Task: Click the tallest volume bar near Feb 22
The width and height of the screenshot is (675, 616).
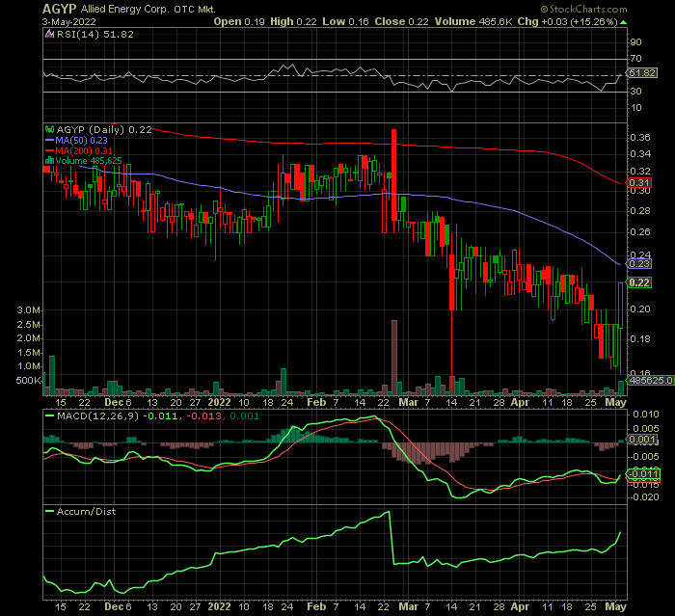Action: click(x=393, y=358)
